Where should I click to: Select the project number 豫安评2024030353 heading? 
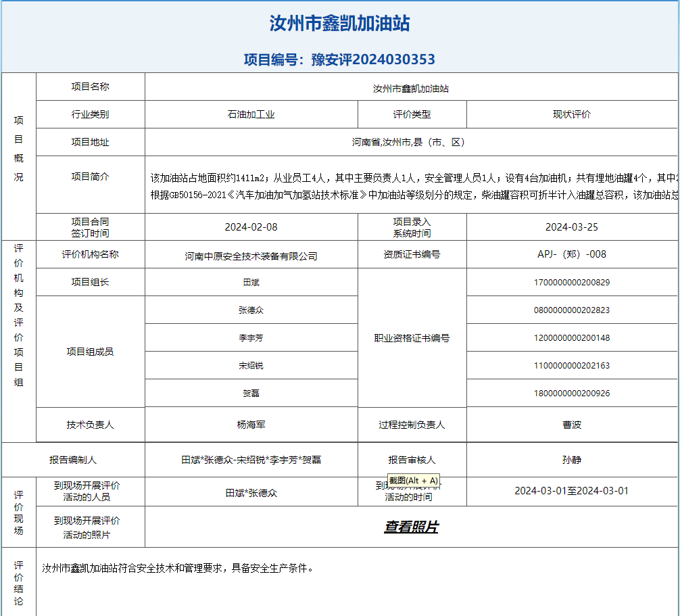click(x=339, y=60)
